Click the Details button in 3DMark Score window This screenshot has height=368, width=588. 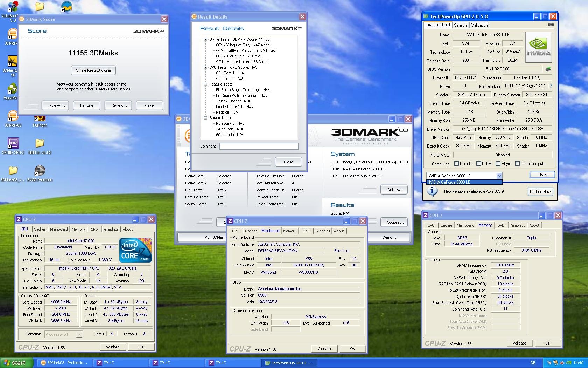(x=119, y=105)
